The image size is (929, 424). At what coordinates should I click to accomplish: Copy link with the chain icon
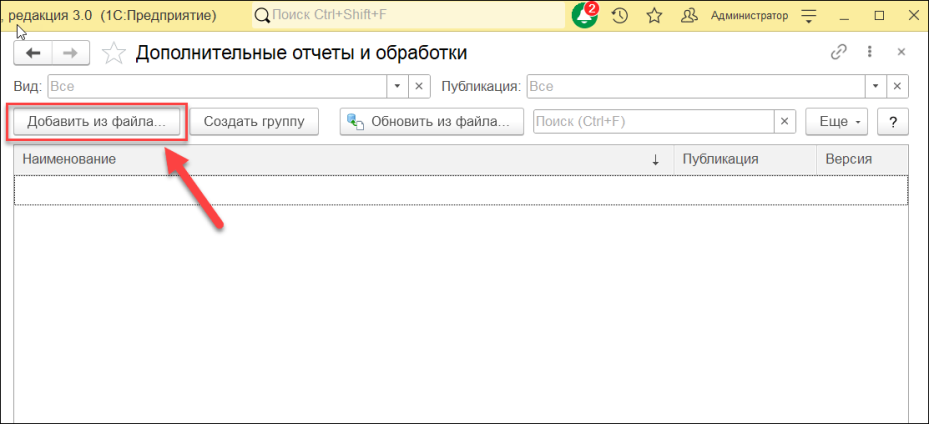click(838, 52)
